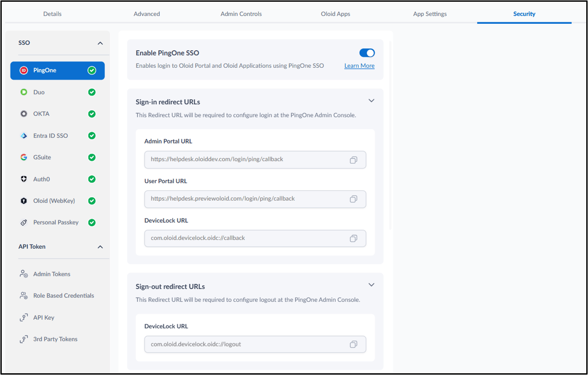
Task: Toggle the Enable PingOne SSO switch
Action: point(367,53)
